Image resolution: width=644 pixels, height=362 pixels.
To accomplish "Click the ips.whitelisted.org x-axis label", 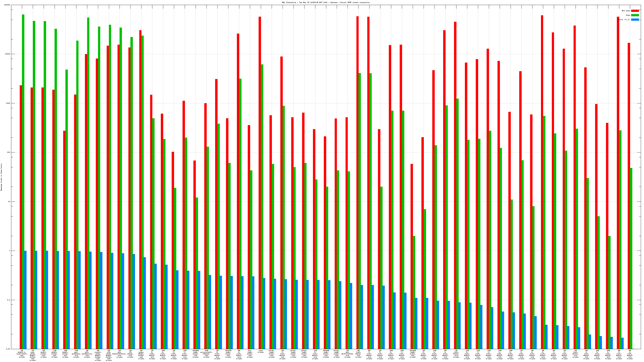I will pyautogui.click(x=348, y=354).
